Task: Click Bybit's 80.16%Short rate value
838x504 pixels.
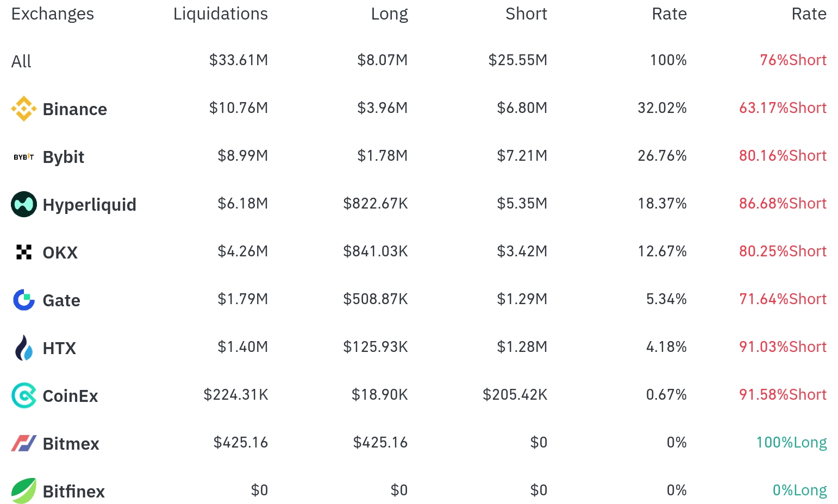Action: click(x=783, y=156)
